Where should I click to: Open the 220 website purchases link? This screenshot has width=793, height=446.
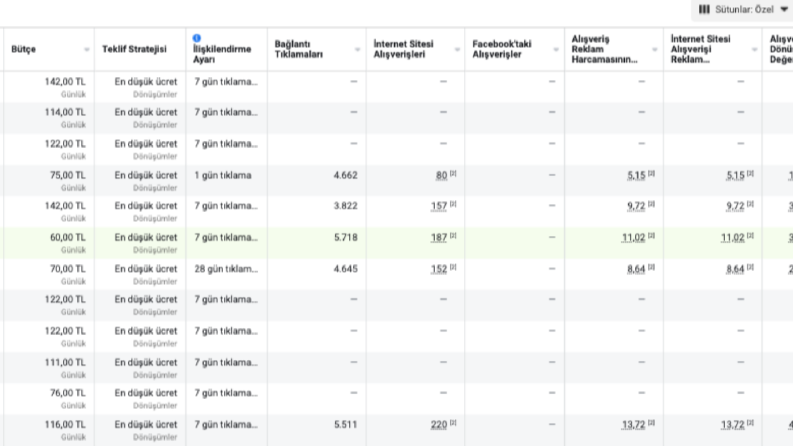pyautogui.click(x=439, y=425)
